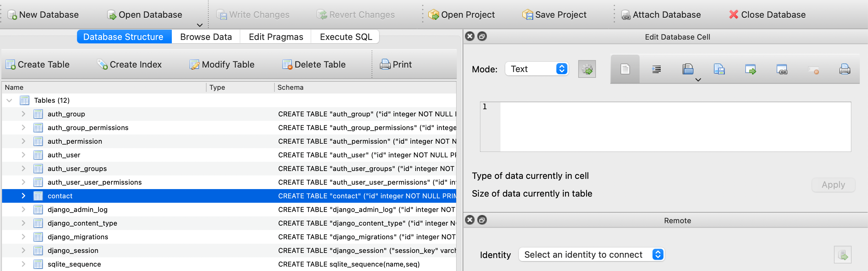This screenshot has height=271, width=868.
Task: Select the django_migrations row
Action: click(229, 237)
